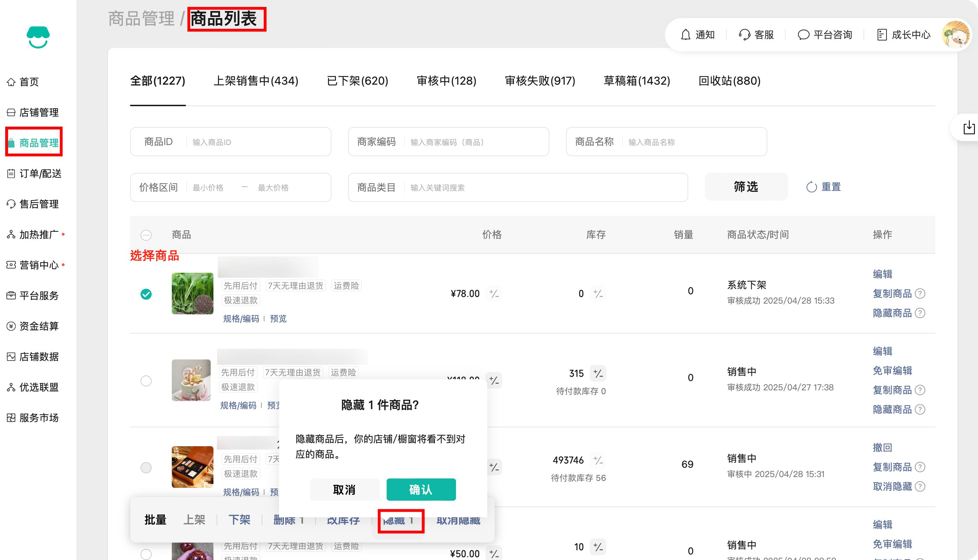The height and width of the screenshot is (560, 978).
Task: Open 订单/配送 in the sidebar menu
Action: pyautogui.click(x=40, y=174)
